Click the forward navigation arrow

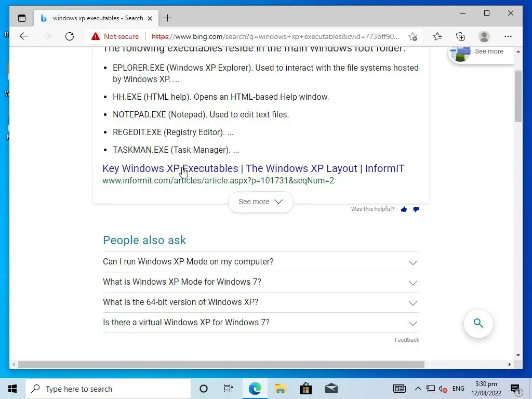47,36
